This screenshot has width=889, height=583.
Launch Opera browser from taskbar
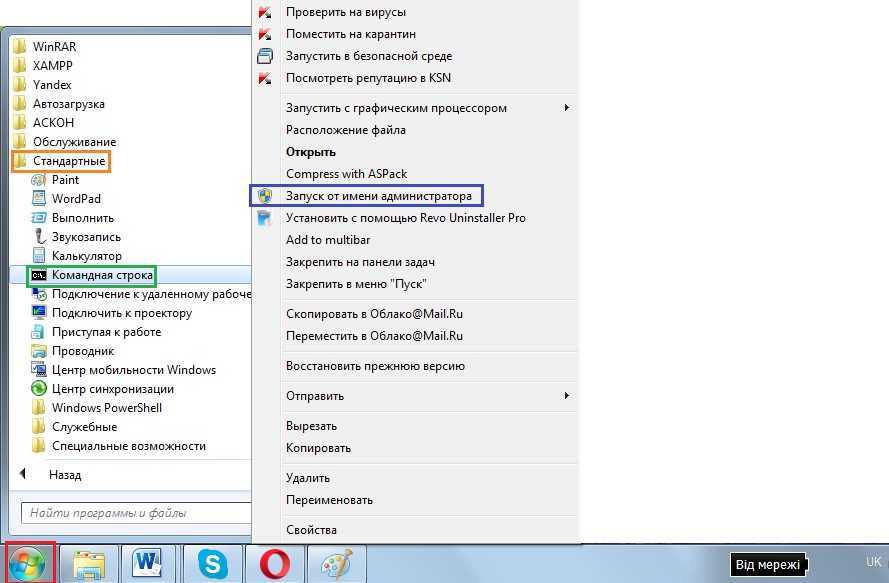click(272, 564)
